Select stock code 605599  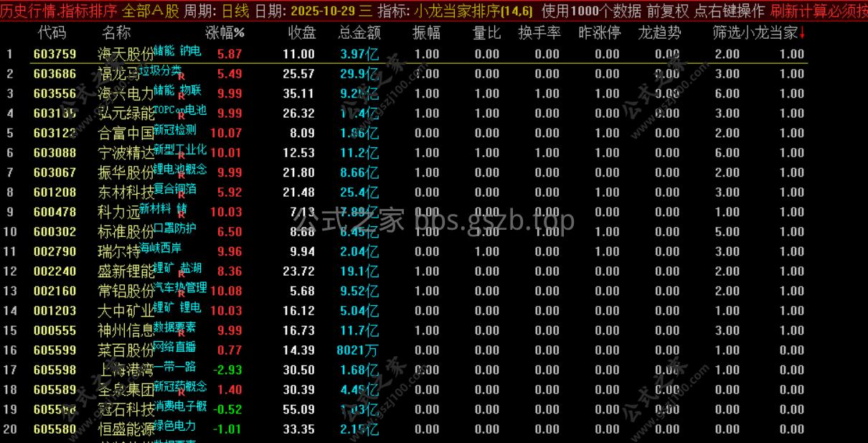pyautogui.click(x=55, y=350)
